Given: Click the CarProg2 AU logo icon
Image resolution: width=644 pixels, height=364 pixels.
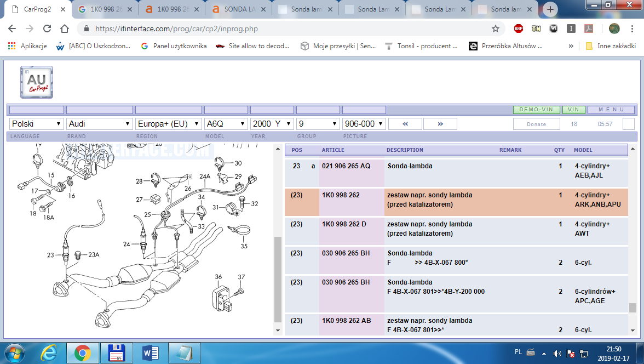Looking at the screenshot, I should pos(37,82).
